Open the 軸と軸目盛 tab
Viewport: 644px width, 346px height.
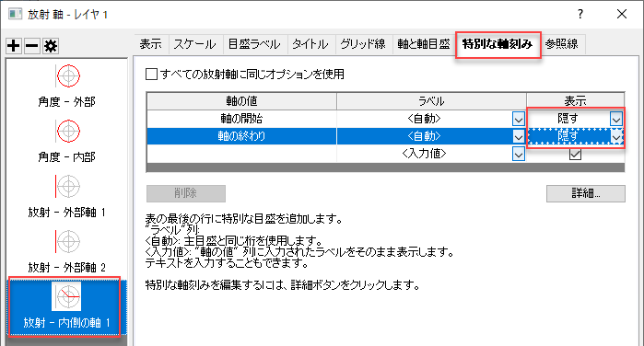coord(424,44)
